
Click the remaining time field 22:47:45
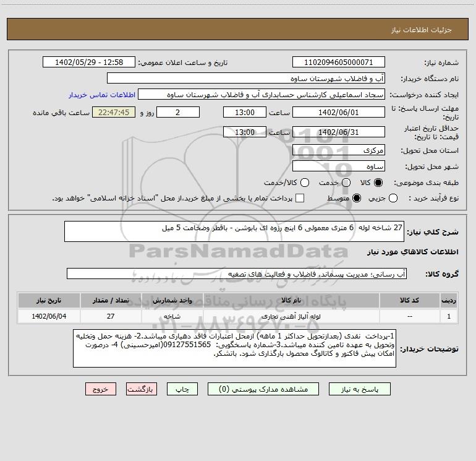(114, 112)
